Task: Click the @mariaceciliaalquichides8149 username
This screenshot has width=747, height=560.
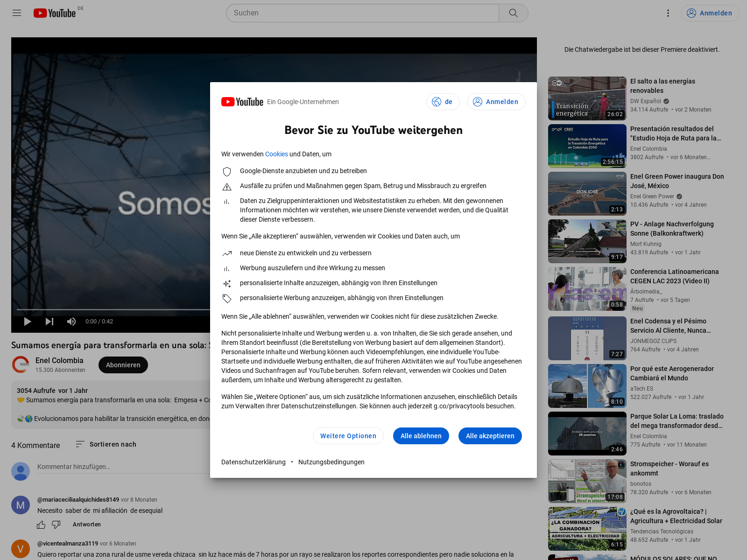Action: pos(78,500)
